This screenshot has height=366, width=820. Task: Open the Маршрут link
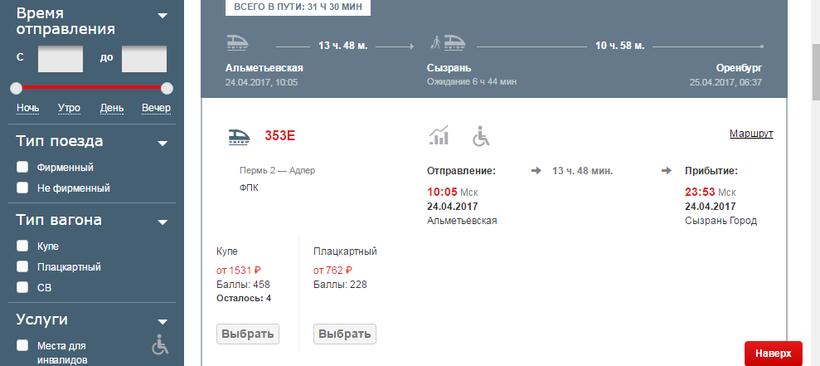coord(751,134)
